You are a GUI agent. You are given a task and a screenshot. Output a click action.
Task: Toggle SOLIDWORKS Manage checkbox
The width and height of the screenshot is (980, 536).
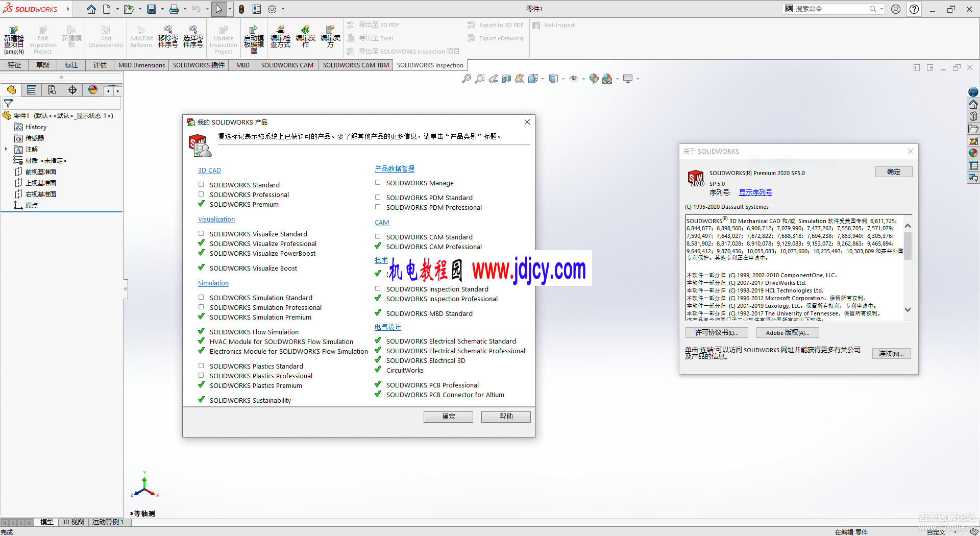click(x=378, y=183)
